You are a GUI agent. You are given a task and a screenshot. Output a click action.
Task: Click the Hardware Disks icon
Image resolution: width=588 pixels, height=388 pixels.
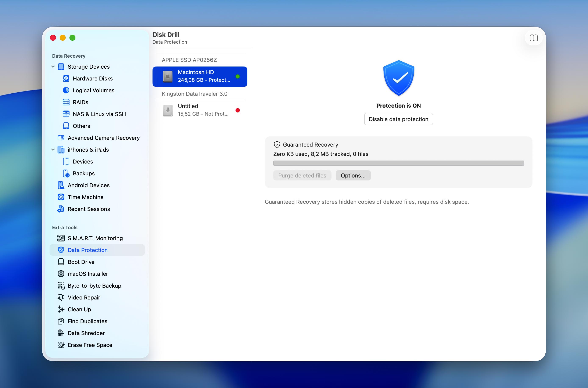[66, 78]
